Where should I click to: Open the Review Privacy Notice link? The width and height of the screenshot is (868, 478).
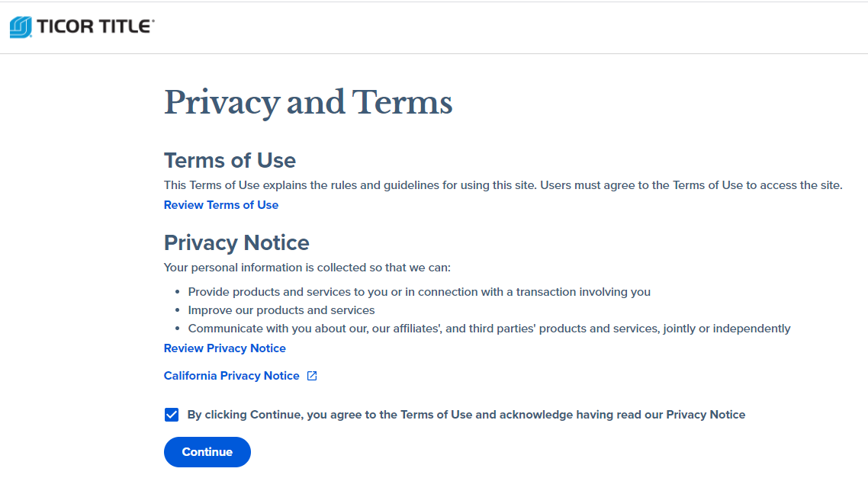click(225, 348)
